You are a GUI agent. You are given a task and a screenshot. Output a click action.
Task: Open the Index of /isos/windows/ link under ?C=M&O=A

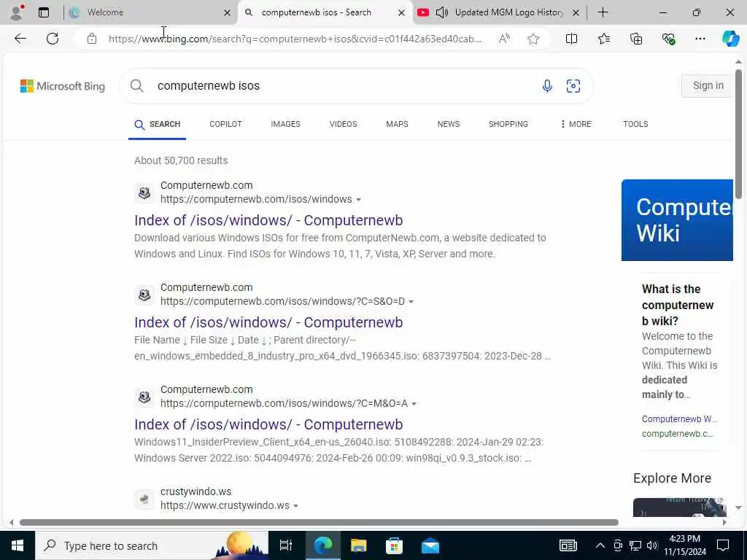pos(268,424)
